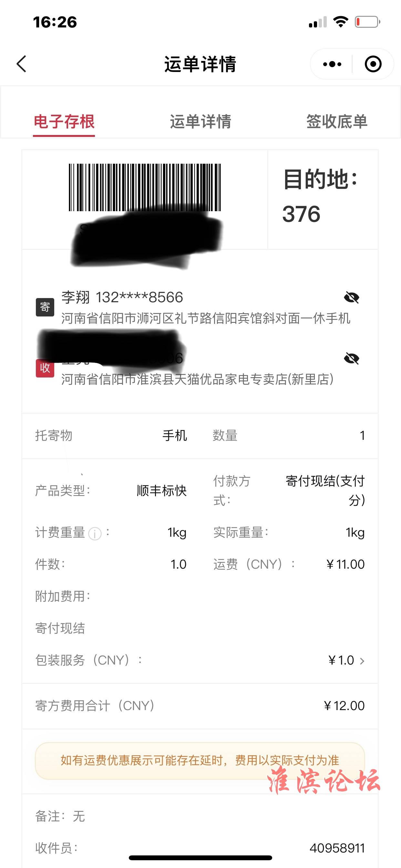Image resolution: width=401 pixels, height=868 pixels.
Task: Tap the orange shipping fee notice banner
Action: pos(200,760)
